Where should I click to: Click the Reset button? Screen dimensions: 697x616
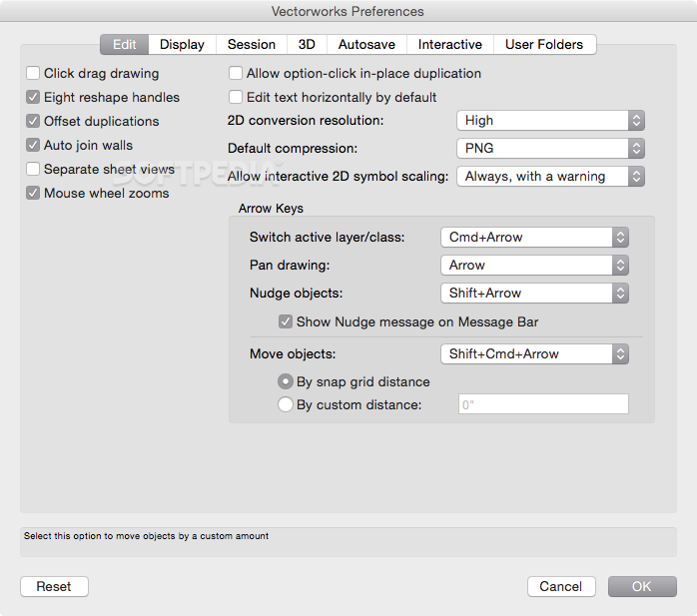(x=54, y=586)
